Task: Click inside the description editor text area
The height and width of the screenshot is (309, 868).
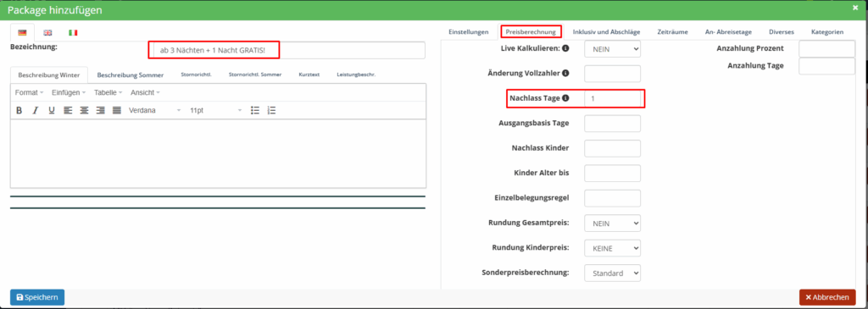Action: click(218, 153)
